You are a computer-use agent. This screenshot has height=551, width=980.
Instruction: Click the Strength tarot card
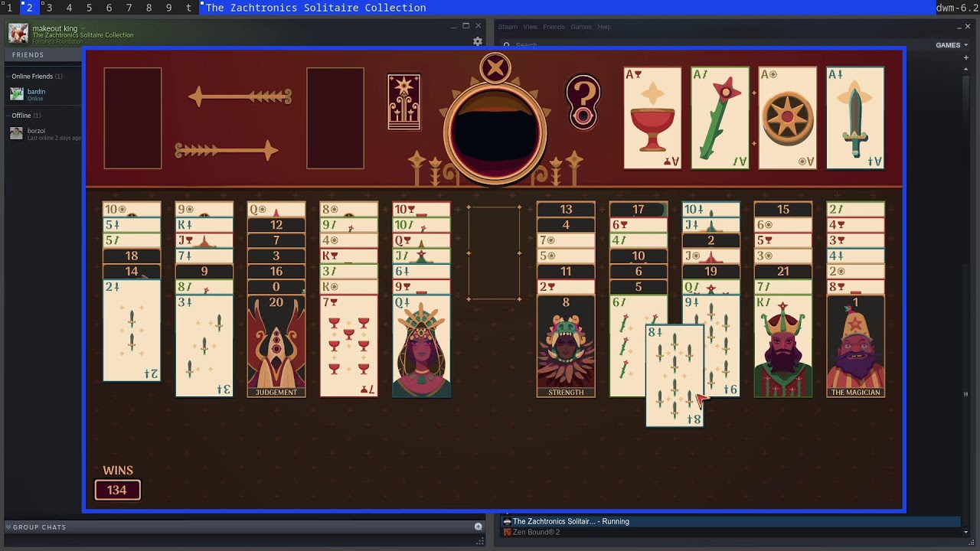tap(566, 346)
